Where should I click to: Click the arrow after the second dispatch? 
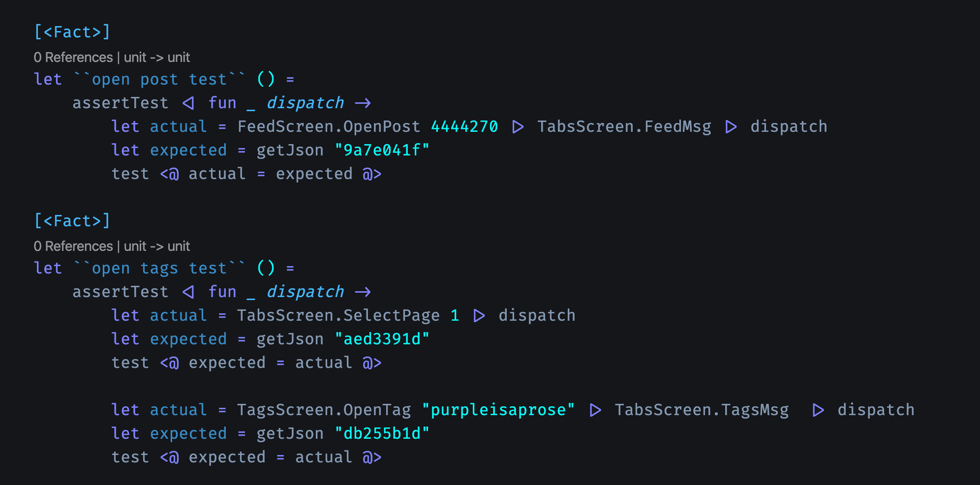click(x=363, y=292)
